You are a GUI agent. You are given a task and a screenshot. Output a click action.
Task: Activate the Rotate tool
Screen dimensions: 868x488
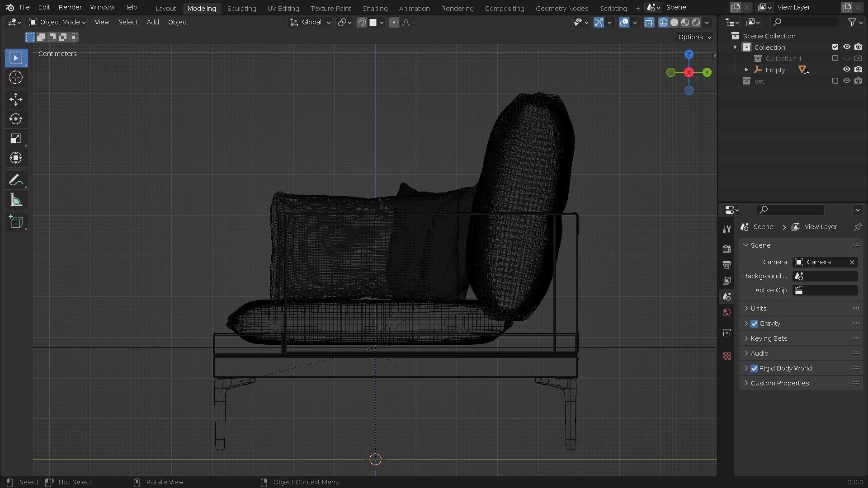(16, 119)
